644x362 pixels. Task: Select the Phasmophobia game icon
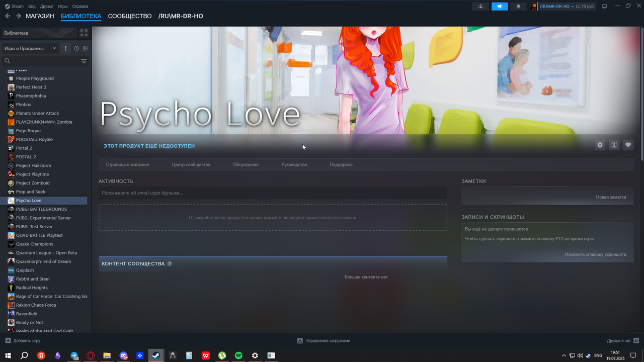click(11, 96)
